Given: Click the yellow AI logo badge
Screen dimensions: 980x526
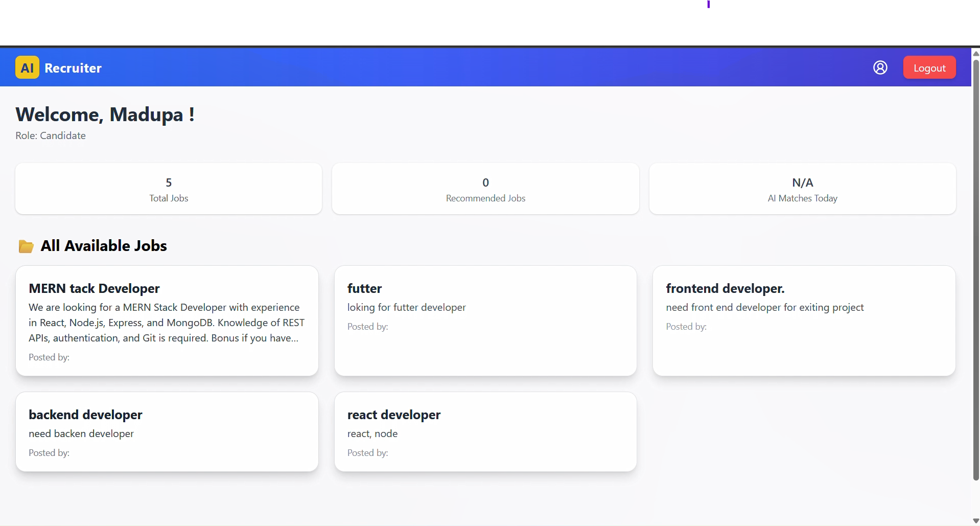Looking at the screenshot, I should click(x=27, y=67).
